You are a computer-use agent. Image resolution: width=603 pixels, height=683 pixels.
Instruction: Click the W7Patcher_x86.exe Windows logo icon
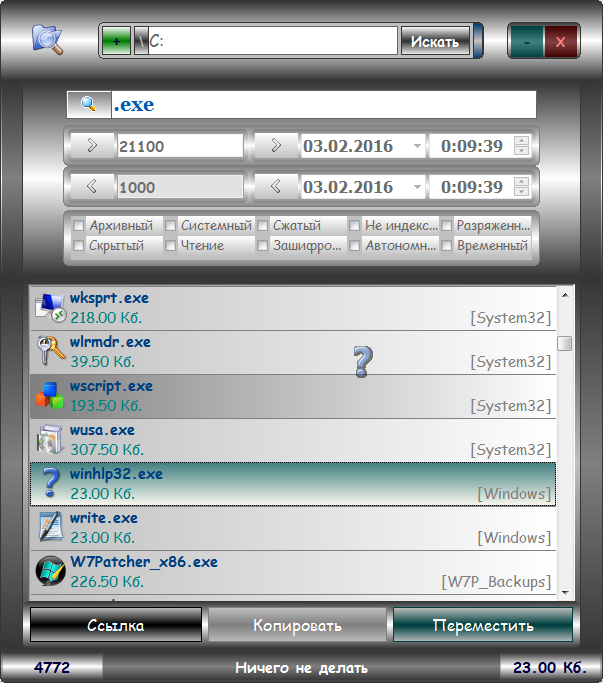49,572
